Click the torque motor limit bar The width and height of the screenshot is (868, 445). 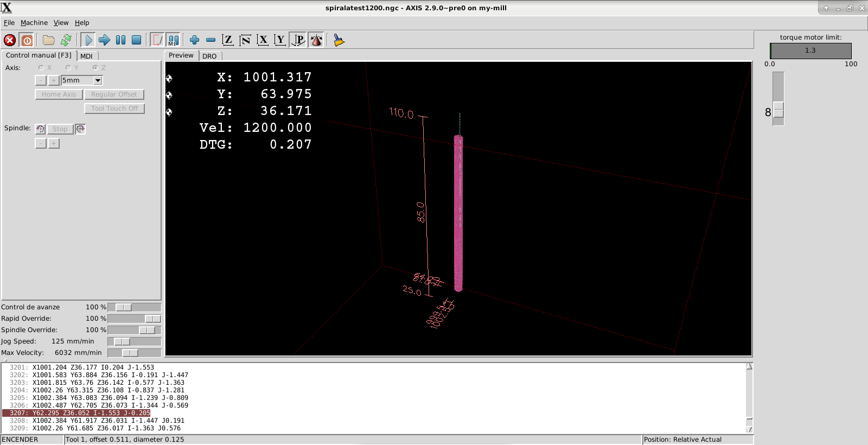[810, 50]
